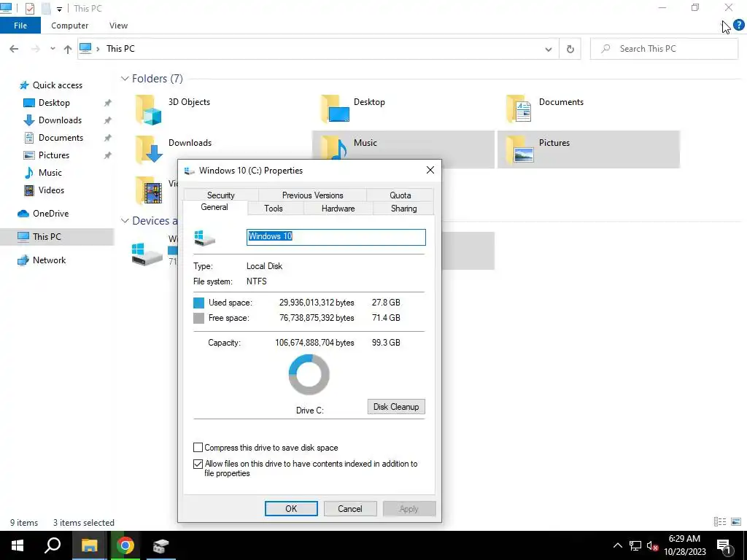Image resolution: width=747 pixels, height=560 pixels.
Task: Select Pictures in Quick access sidebar
Action: [53, 155]
